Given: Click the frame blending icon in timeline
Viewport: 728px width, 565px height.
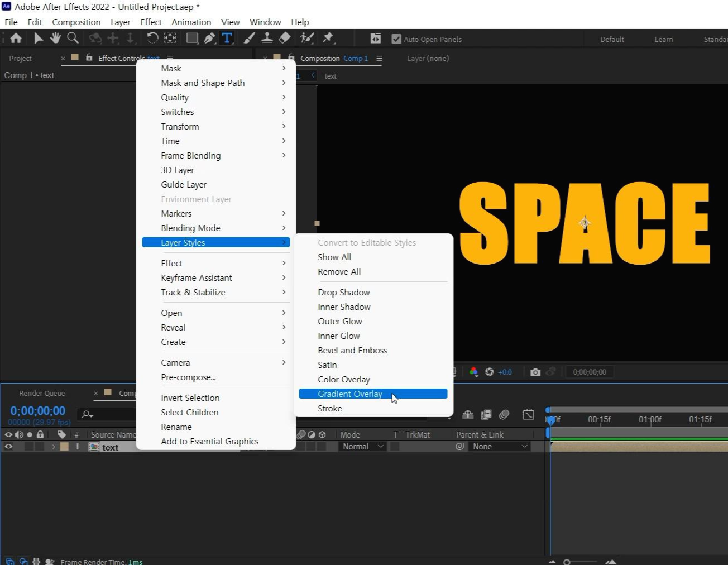Looking at the screenshot, I should [486, 414].
